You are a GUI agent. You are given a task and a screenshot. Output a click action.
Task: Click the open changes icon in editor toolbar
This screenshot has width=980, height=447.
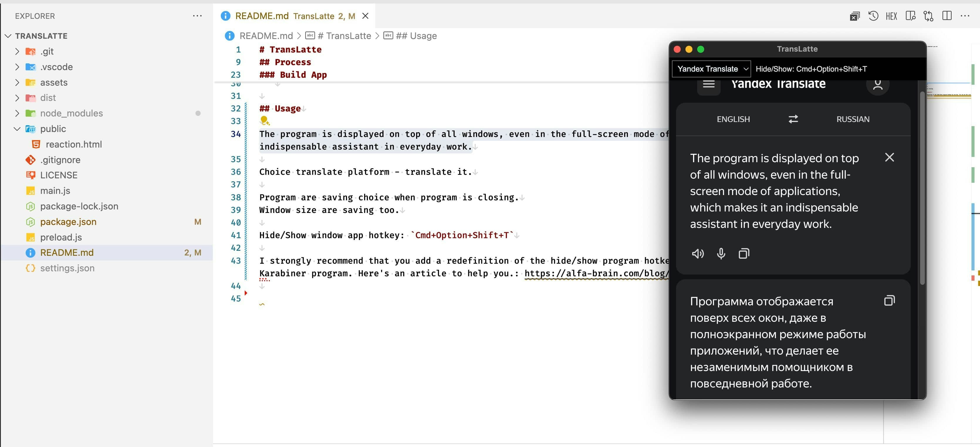pos(855,16)
